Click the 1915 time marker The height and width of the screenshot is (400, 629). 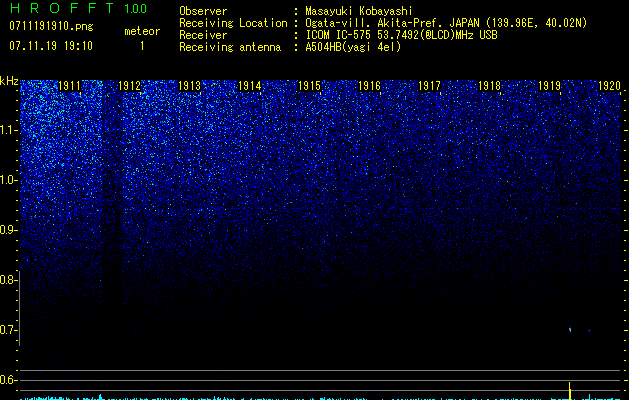[x=309, y=86]
